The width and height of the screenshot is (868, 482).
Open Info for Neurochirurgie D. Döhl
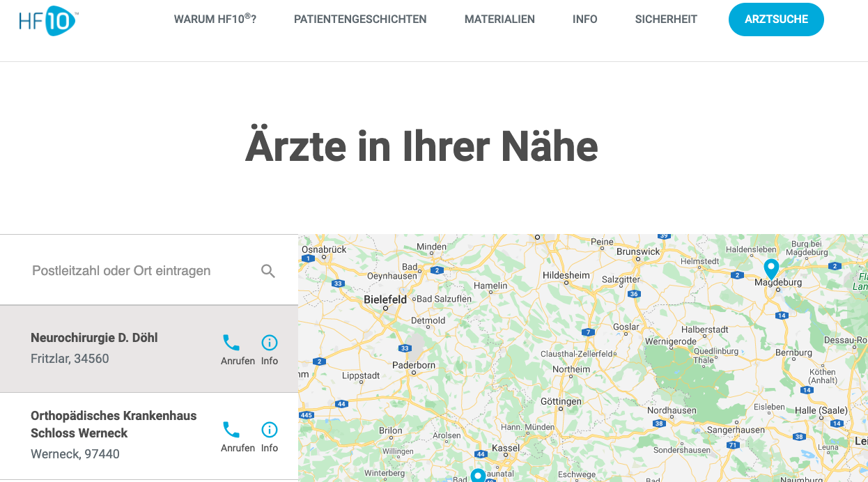coord(269,343)
